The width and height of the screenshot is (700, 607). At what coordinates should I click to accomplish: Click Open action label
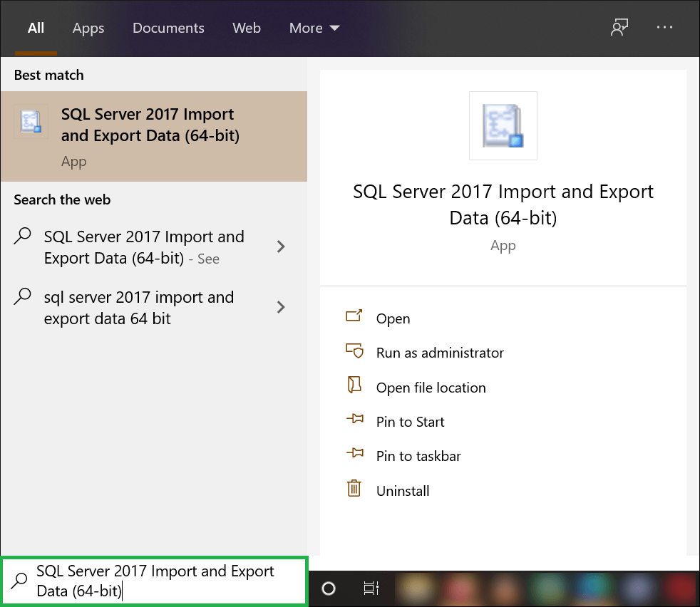tap(393, 318)
